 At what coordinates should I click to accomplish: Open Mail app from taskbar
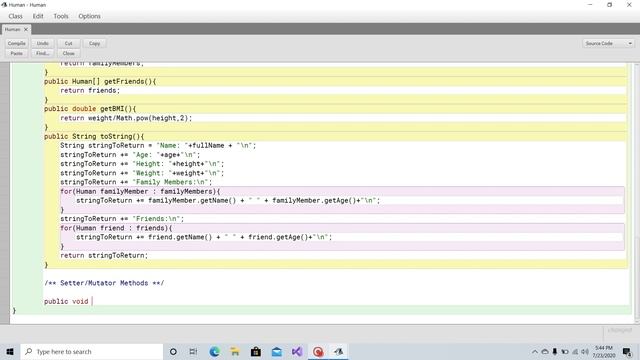tap(277, 351)
